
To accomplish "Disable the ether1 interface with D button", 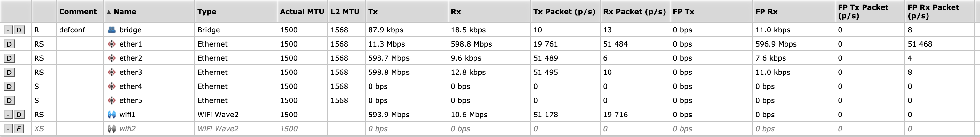I will [9, 44].
